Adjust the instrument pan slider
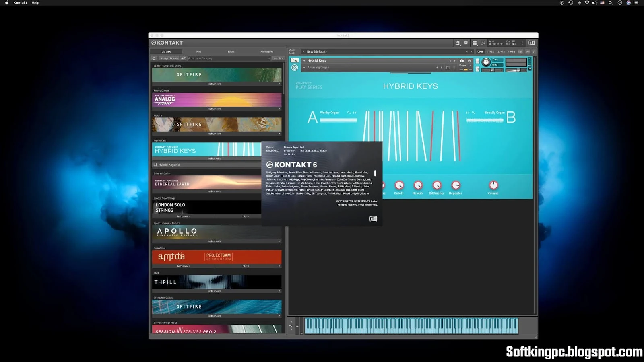644x362 pixels. click(x=492, y=70)
